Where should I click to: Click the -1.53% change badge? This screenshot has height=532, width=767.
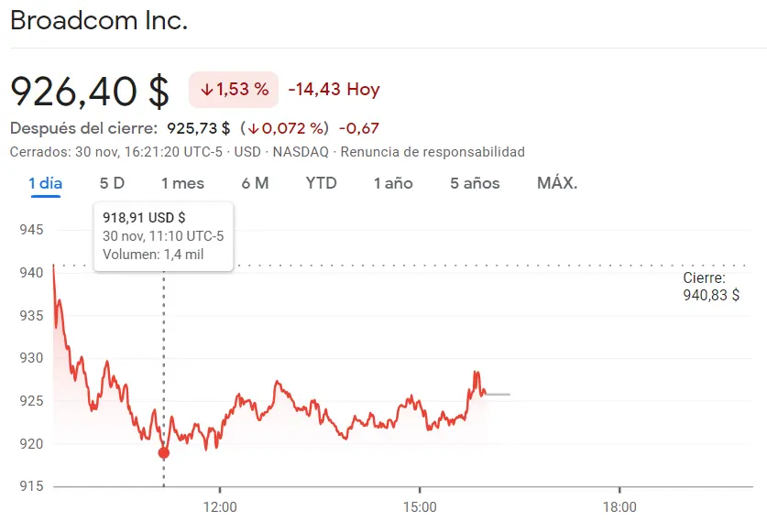point(233,89)
